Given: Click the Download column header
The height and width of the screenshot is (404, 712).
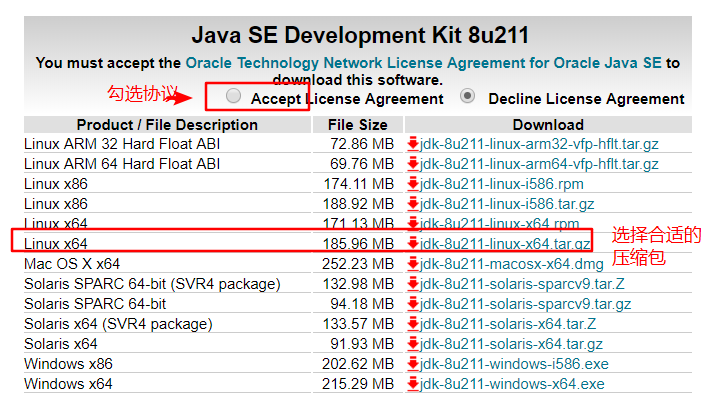Looking at the screenshot, I should [x=548, y=125].
